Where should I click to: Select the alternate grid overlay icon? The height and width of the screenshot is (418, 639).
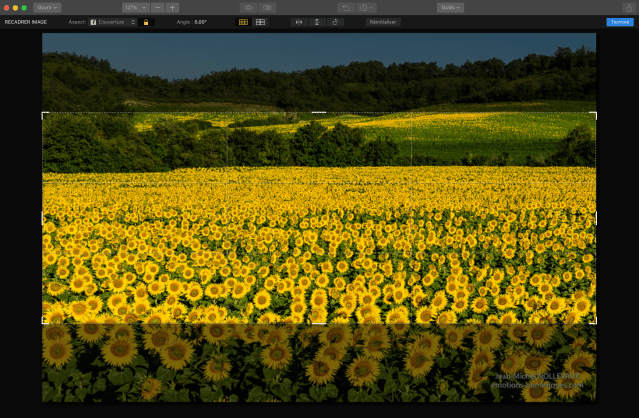[260, 22]
